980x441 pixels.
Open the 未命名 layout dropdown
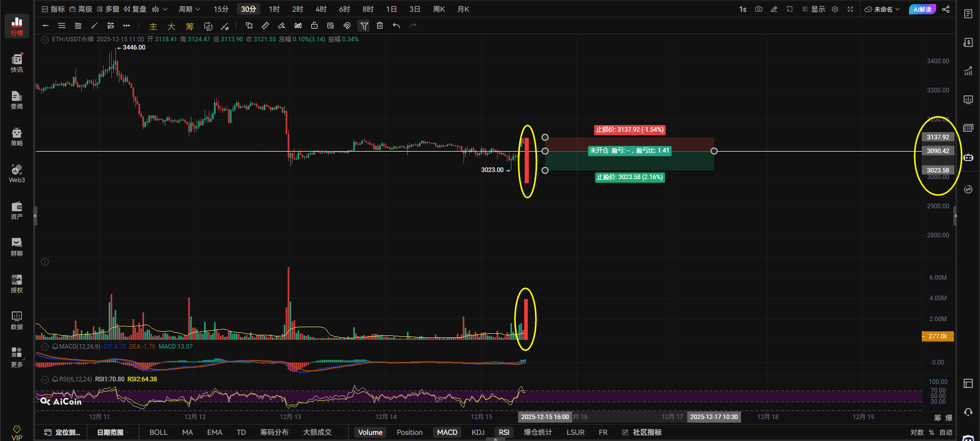point(882,9)
